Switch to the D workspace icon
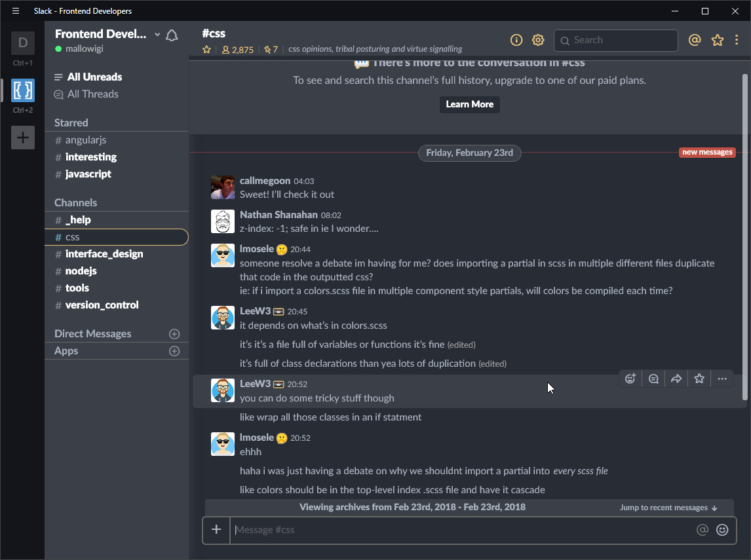Screen dimensions: 751x560 coord(23,43)
